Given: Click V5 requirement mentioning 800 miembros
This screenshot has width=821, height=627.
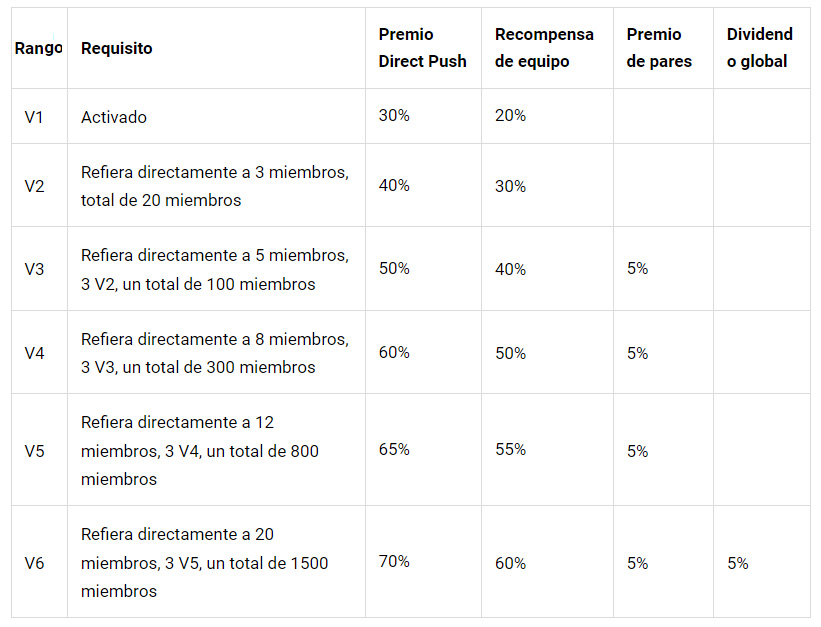Looking at the screenshot, I should pos(200,450).
